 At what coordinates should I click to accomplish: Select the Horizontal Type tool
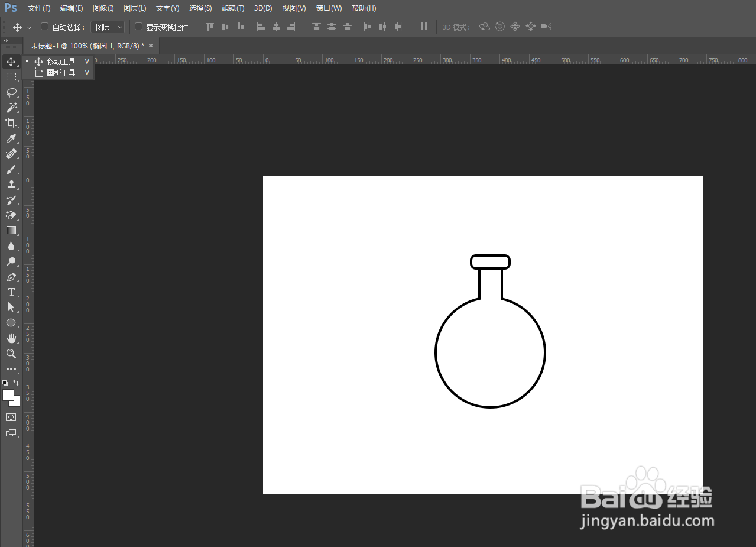coord(11,292)
